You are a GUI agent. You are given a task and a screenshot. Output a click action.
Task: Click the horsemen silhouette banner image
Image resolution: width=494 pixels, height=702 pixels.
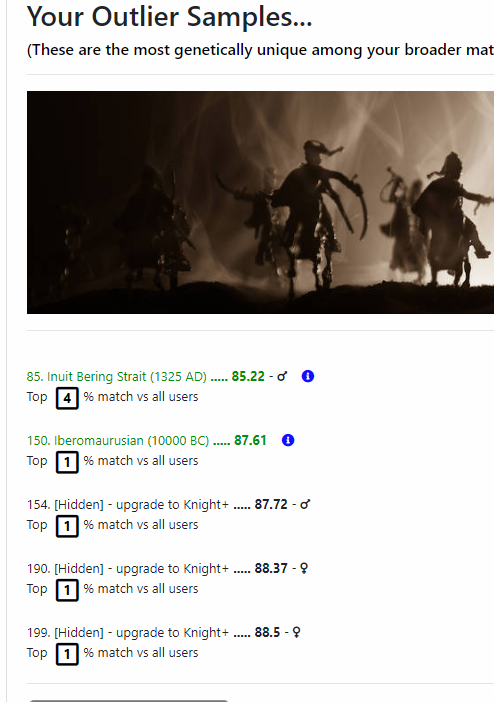pyautogui.click(x=260, y=202)
